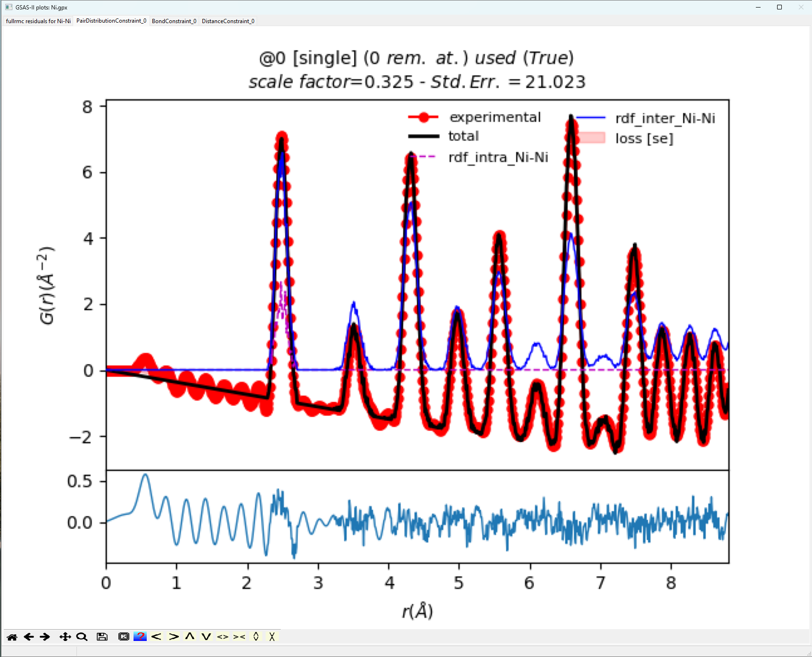This screenshot has width=812, height=657.
Task: Maximize the GSAS-II plots window
Action: pyautogui.click(x=779, y=7)
